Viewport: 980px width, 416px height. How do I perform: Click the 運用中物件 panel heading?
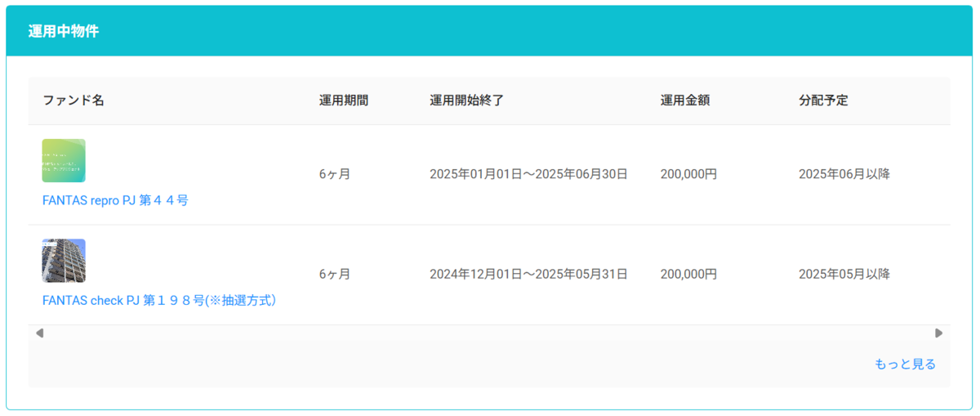coord(63,31)
